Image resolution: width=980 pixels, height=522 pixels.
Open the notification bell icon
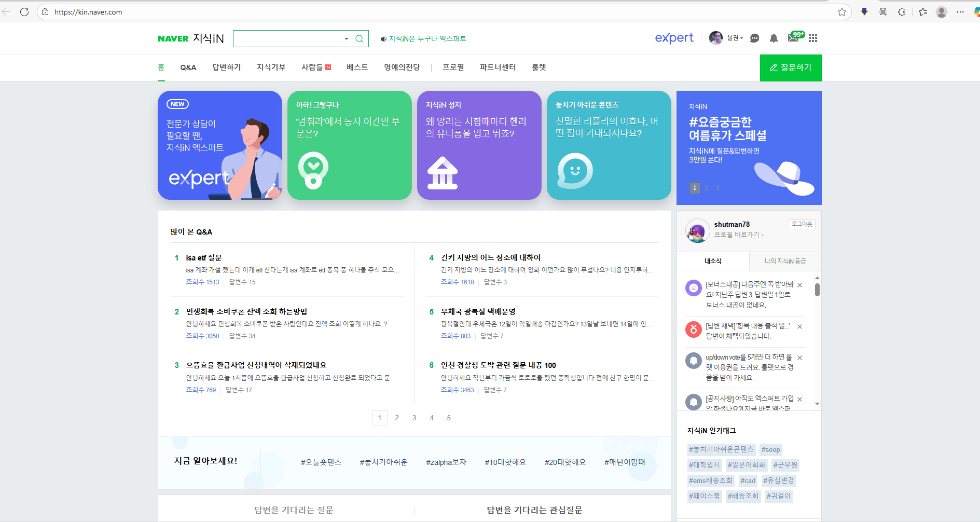(x=774, y=38)
